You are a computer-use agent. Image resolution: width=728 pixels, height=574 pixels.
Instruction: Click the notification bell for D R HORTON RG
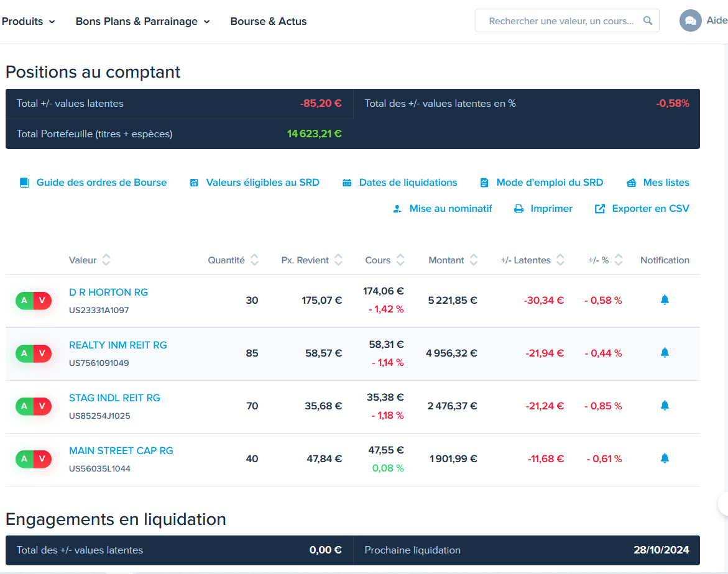coord(665,300)
